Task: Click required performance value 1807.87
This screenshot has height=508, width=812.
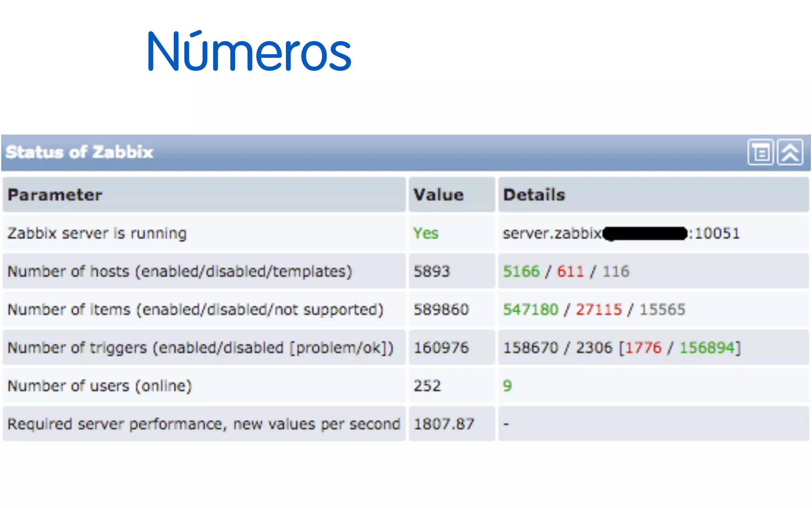Action: coord(444,424)
